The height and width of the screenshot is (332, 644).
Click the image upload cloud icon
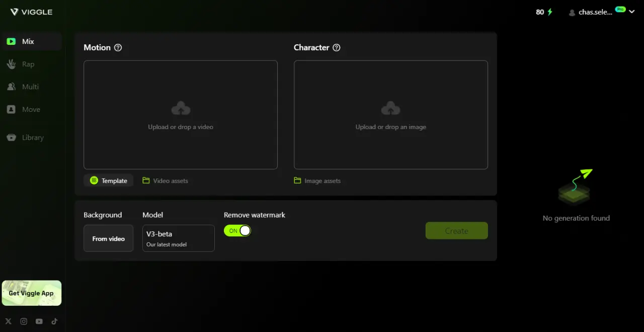tap(391, 108)
